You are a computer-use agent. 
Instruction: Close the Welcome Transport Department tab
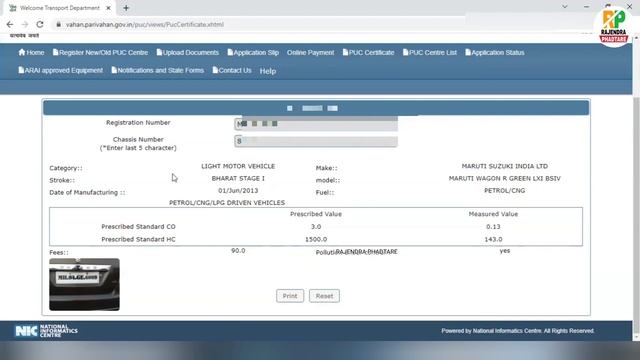[x=108, y=8]
